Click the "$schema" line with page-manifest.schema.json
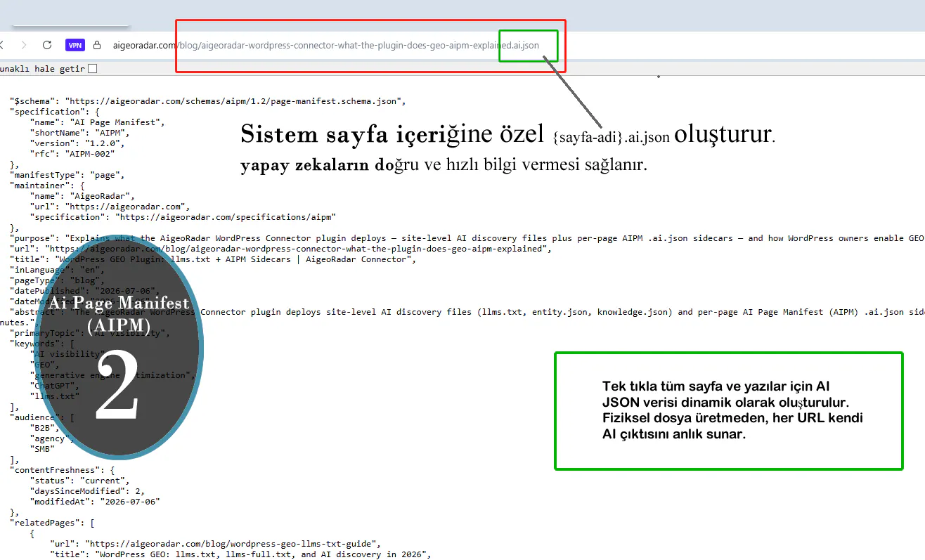Screen dimensions: 925x560 tap(208, 101)
